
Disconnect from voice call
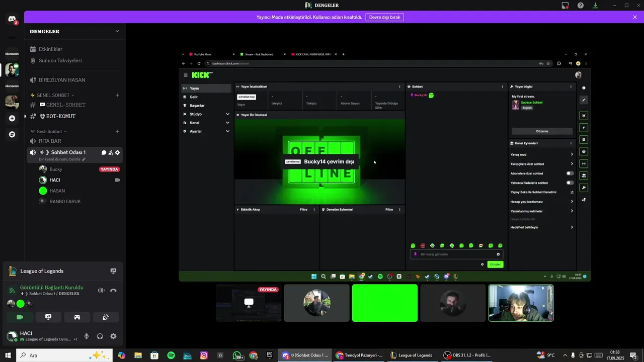113,290
